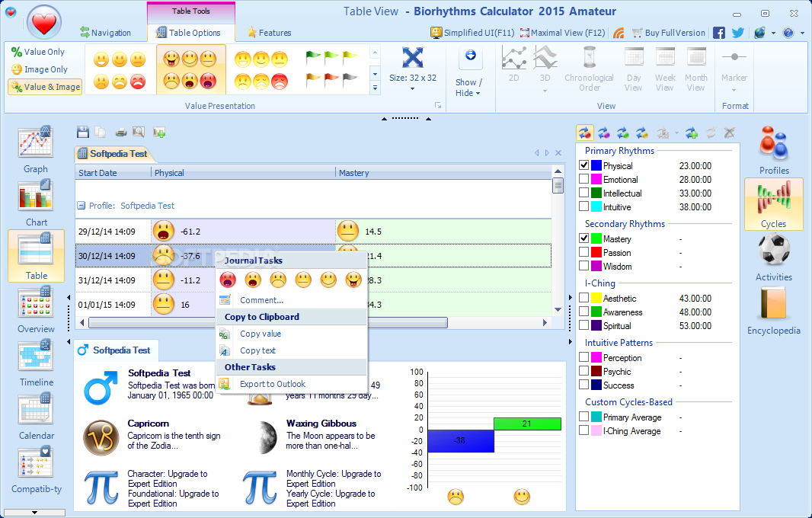Image resolution: width=812 pixels, height=518 pixels.
Task: Open the Activities panel
Action: tap(774, 257)
